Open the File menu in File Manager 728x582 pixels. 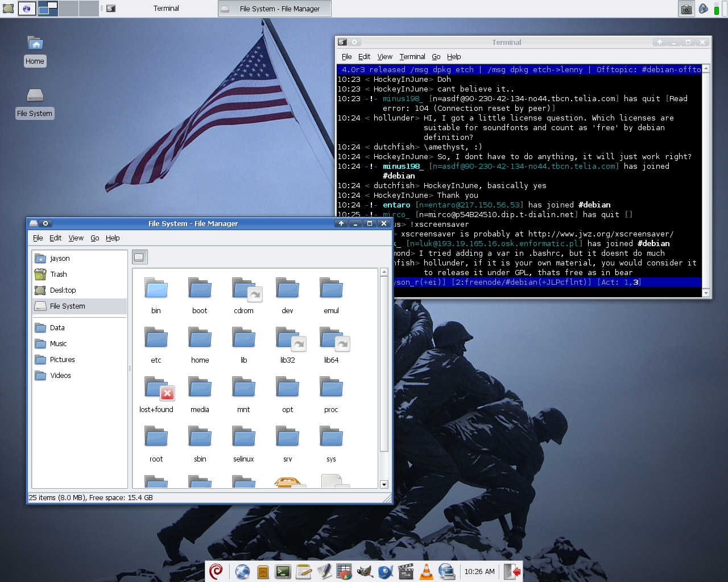pyautogui.click(x=38, y=238)
